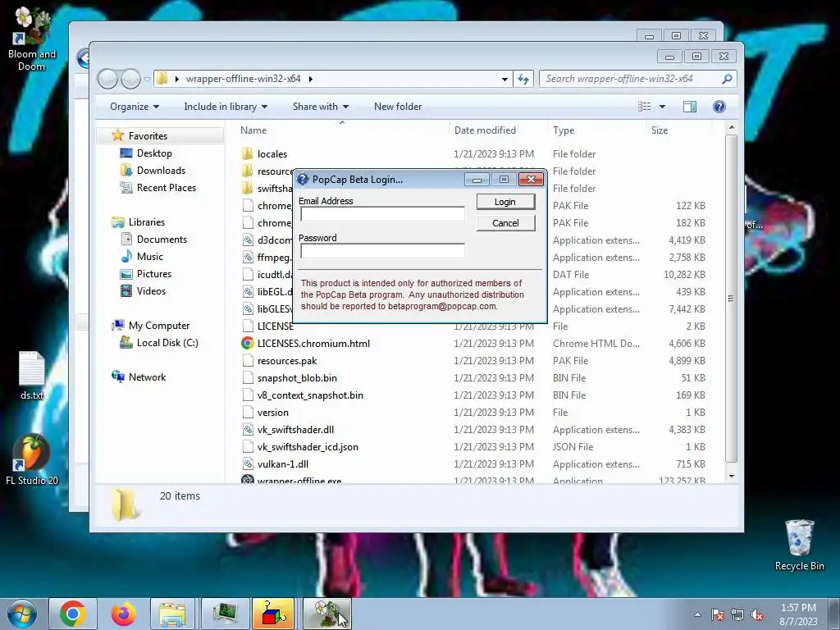Open the Include in library menu

pyautogui.click(x=226, y=107)
